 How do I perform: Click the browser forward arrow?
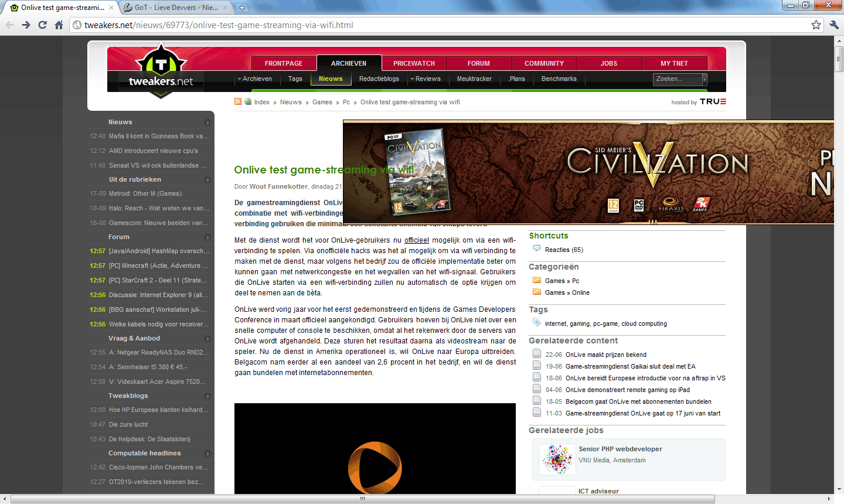tap(26, 25)
